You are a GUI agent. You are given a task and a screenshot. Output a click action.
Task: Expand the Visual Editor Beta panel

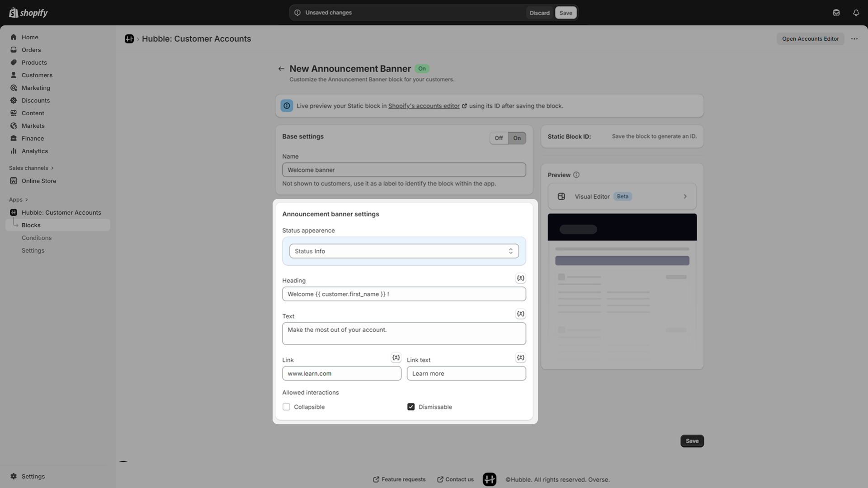[x=622, y=197]
